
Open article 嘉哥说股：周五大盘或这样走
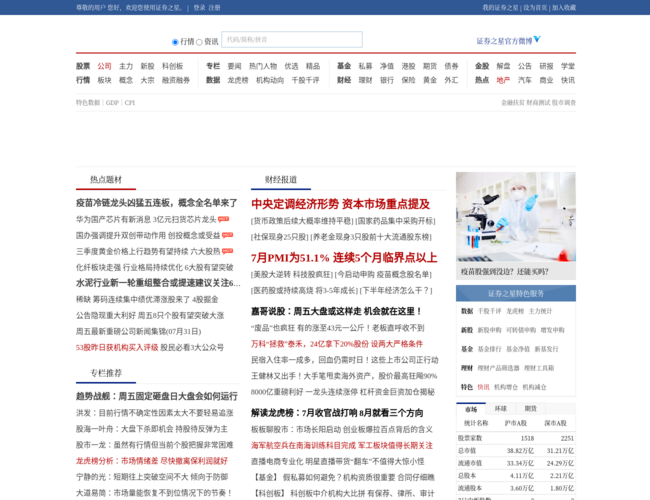pyautogui.click(x=337, y=311)
